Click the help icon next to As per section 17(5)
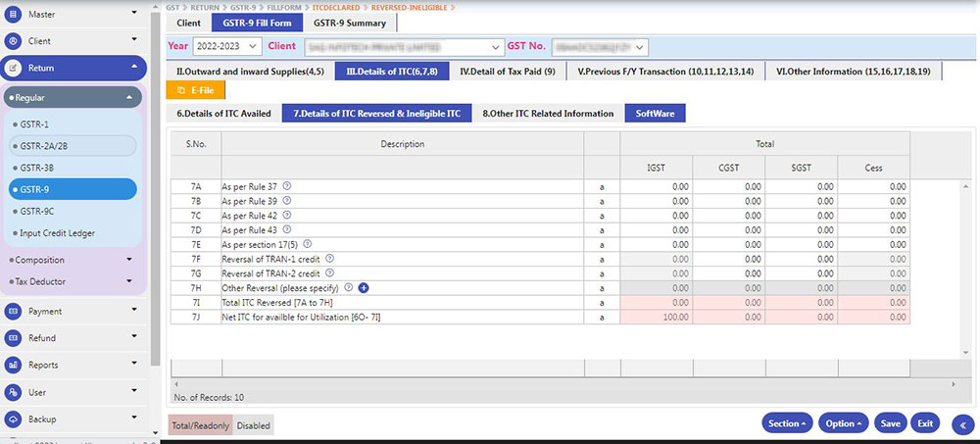980x444 pixels. (308, 244)
